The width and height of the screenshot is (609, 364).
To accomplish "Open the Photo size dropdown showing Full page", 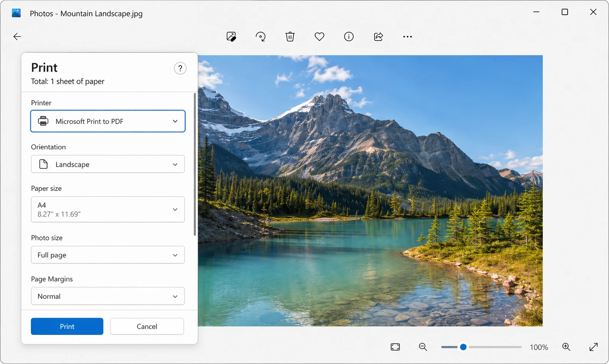I will tap(108, 255).
